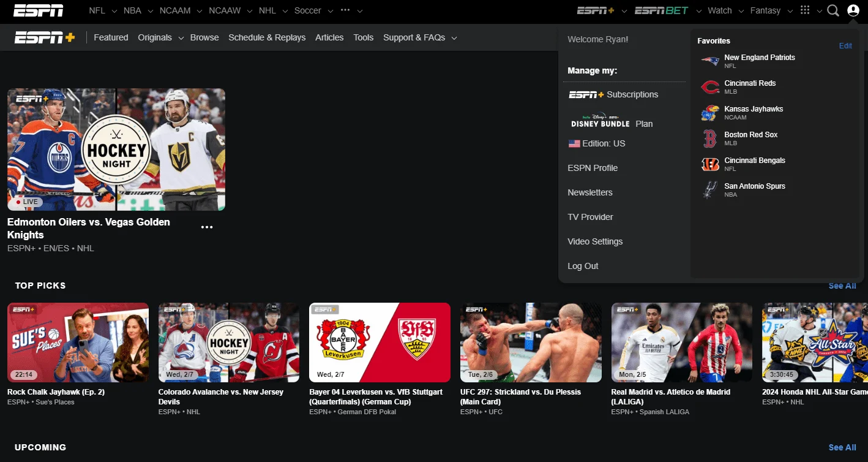868x462 pixels.
Task: Click the ESPN logo in top bar
Action: 39,10
